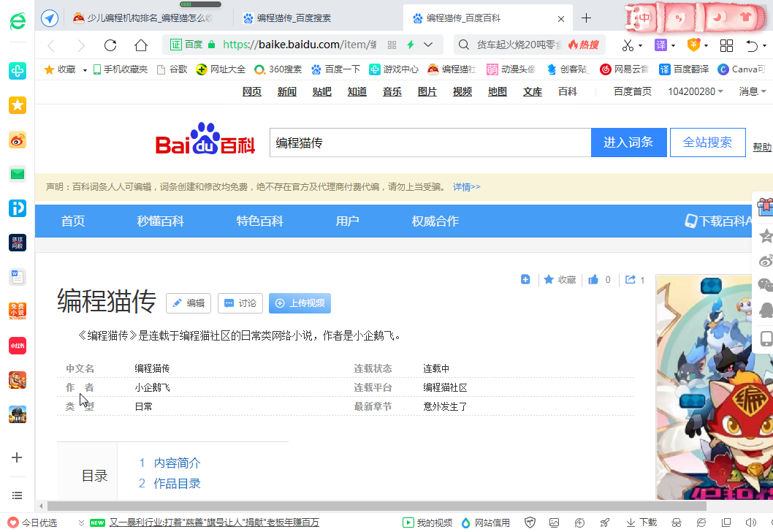Viewport: 773px width, 532px height.
Task: Click the blue add plus icon near 收藏
Action: (525, 280)
